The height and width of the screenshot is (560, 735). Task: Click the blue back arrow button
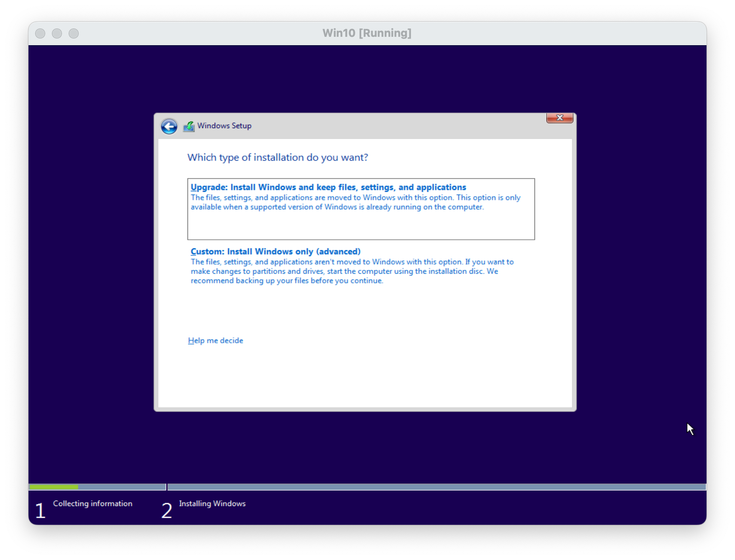click(169, 126)
